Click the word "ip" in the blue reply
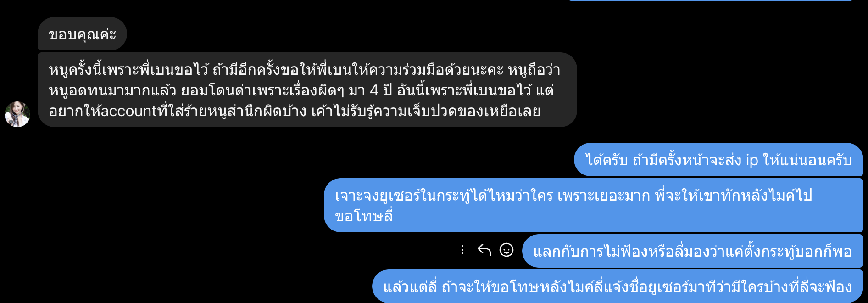 [x=752, y=160]
